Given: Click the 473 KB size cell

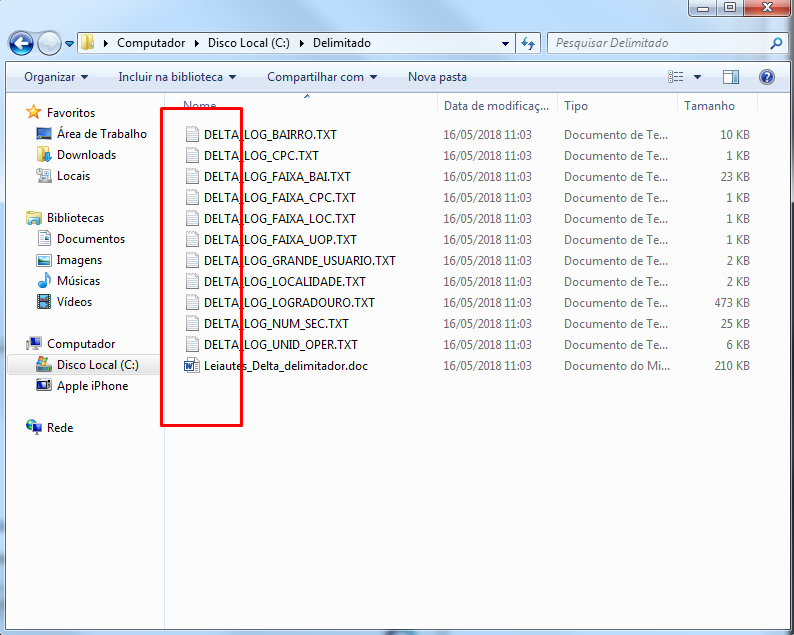Looking at the screenshot, I should 732,303.
